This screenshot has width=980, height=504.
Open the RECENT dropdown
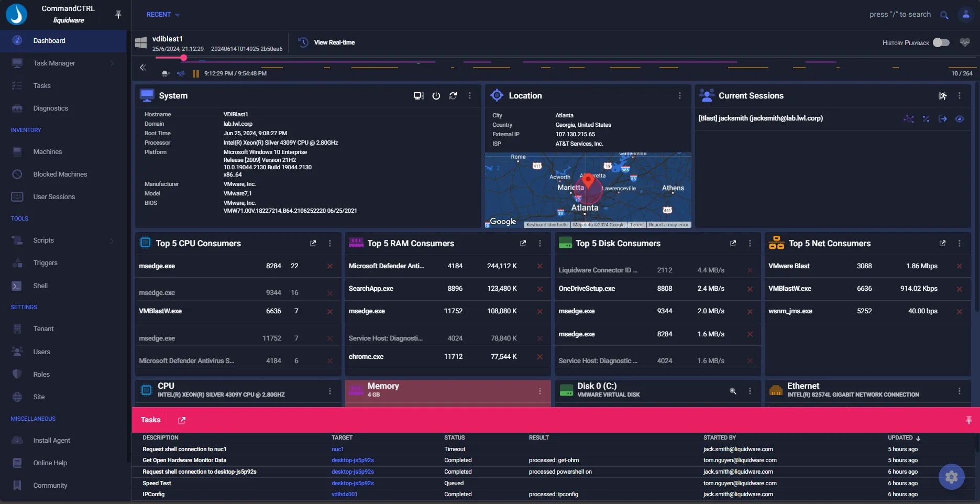tap(163, 15)
